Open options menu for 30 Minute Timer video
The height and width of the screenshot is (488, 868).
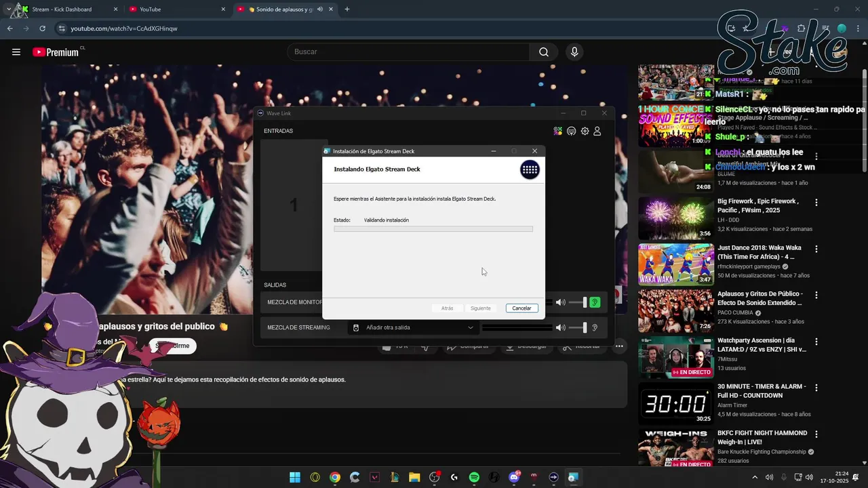pyautogui.click(x=816, y=388)
